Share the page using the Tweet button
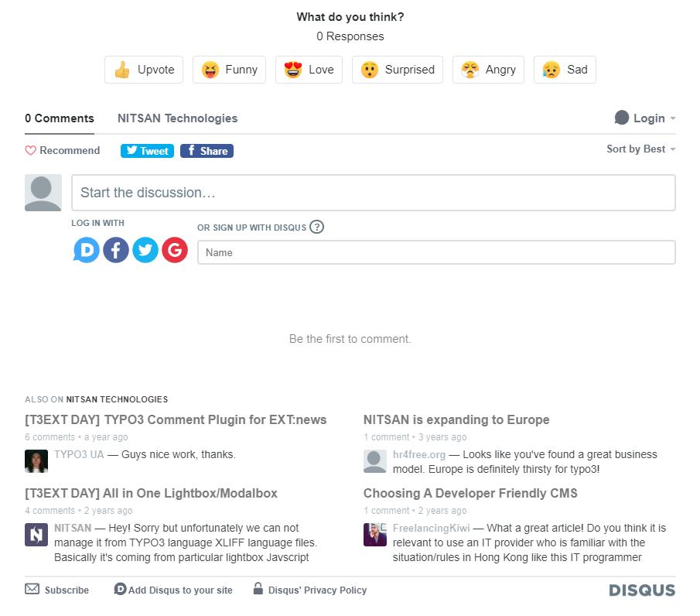 (x=146, y=150)
